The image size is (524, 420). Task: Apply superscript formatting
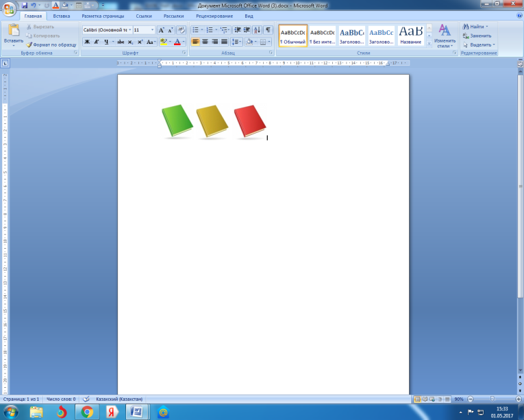click(140, 42)
